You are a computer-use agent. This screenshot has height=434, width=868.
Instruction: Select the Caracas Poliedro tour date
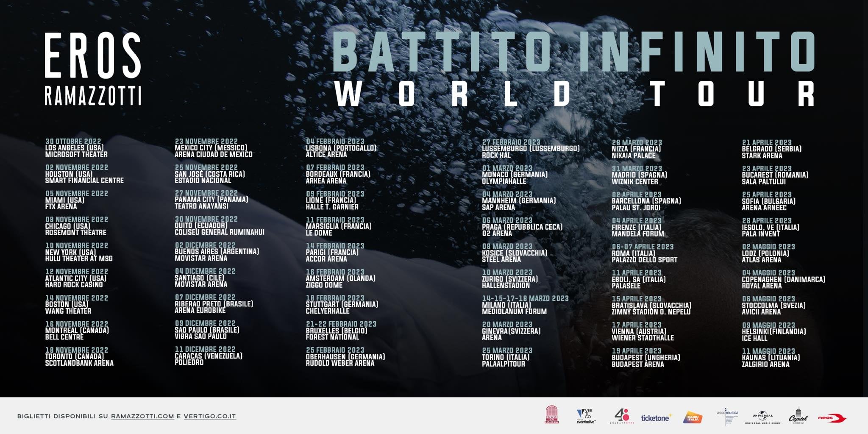tap(208, 356)
